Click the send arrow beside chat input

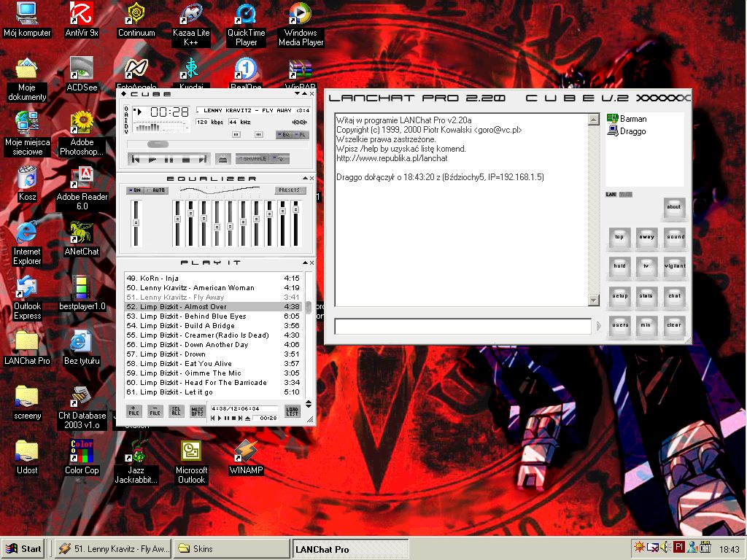[x=599, y=326]
